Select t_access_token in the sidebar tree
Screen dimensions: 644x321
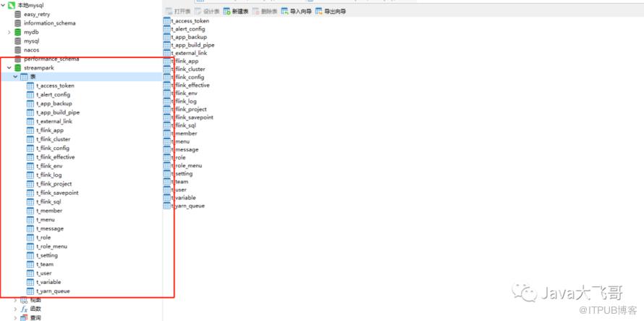pyautogui.click(x=56, y=86)
